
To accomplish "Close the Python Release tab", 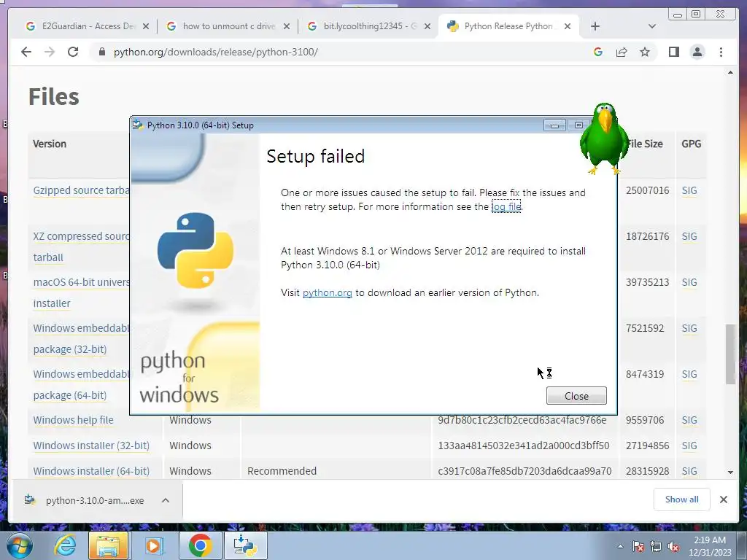I will point(568,26).
